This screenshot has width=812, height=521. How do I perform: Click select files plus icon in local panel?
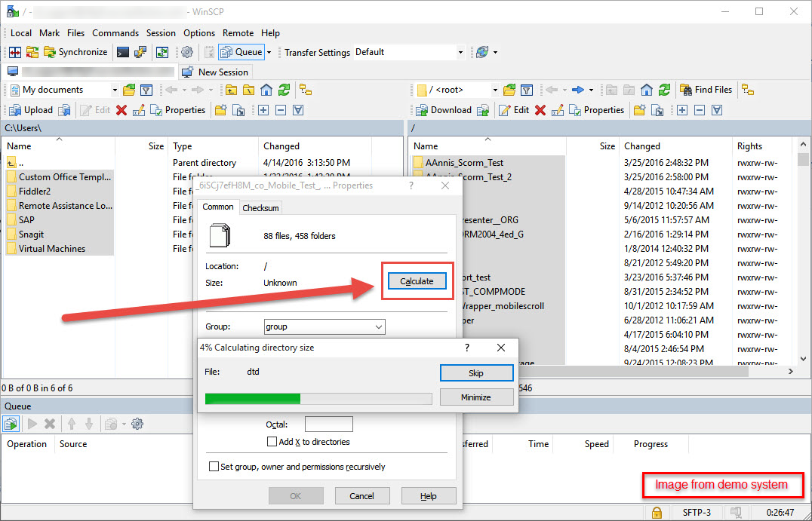(x=263, y=110)
